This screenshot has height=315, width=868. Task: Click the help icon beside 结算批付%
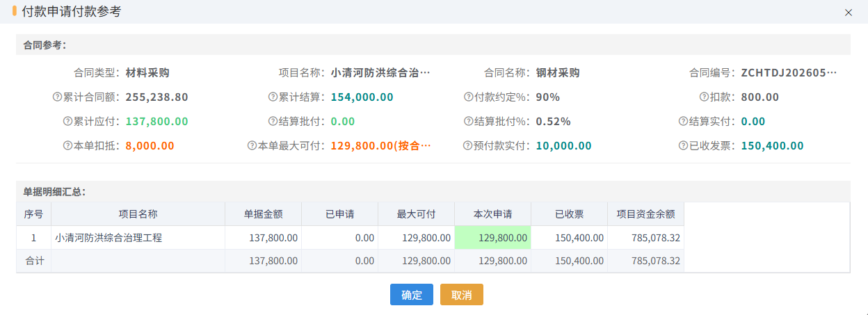point(469,122)
